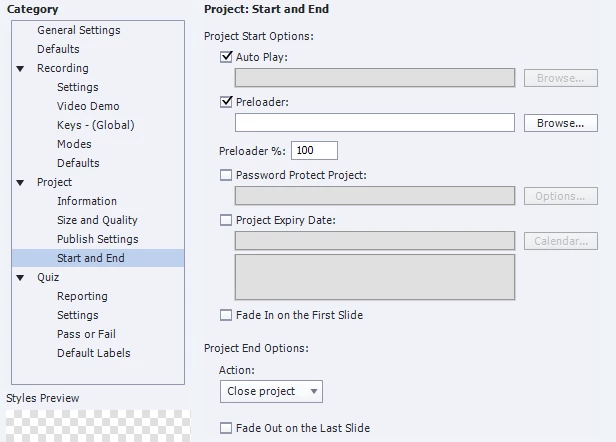This screenshot has height=442, width=616.
Task: Uncheck the Auto Play checkbox
Action: [226, 57]
